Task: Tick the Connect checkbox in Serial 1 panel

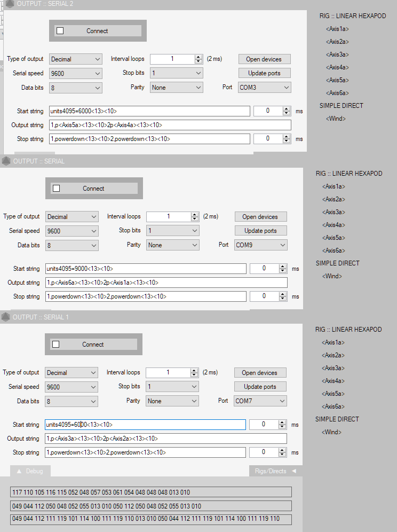Action: tap(56, 345)
